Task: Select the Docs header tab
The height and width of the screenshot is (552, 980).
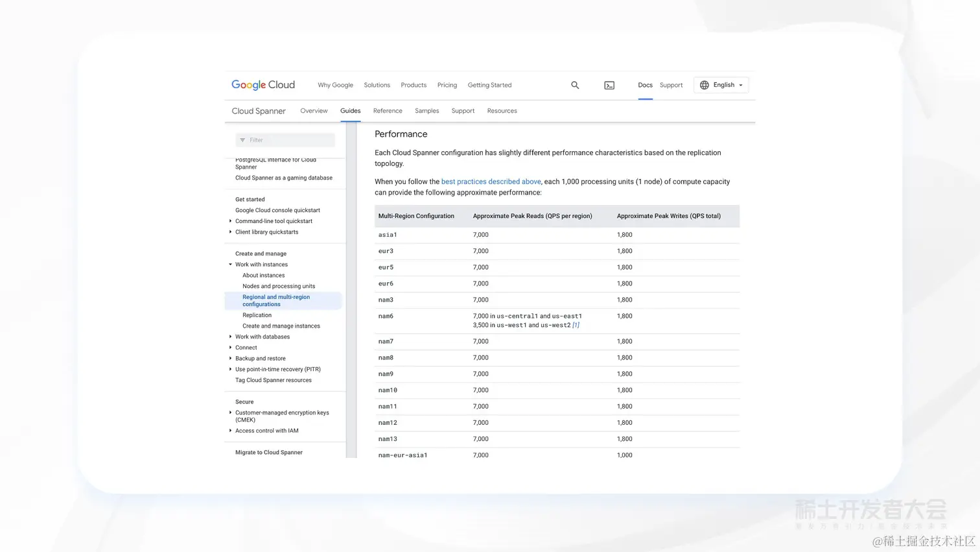Action: pos(645,85)
